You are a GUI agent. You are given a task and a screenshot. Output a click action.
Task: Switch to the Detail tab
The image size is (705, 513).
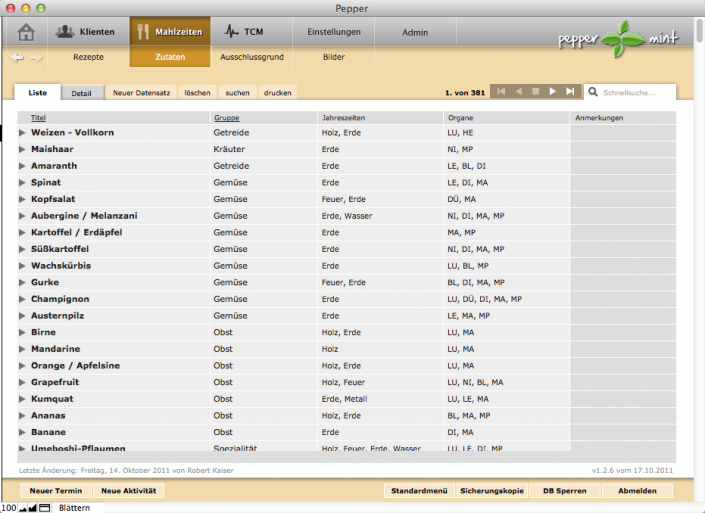[x=82, y=93]
